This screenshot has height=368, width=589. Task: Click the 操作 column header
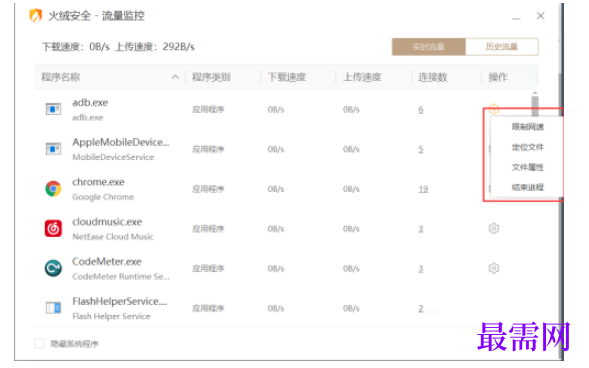498,77
